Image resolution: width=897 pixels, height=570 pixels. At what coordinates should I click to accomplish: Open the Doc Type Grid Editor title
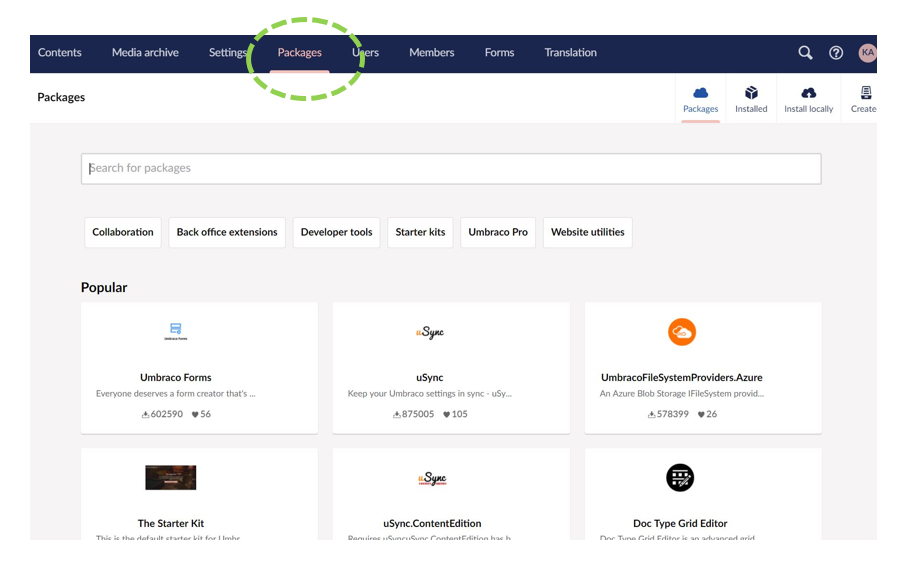coord(680,524)
